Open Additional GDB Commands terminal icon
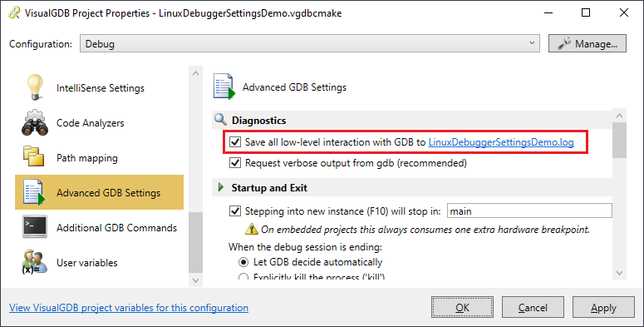The image size is (644, 327). [x=35, y=226]
